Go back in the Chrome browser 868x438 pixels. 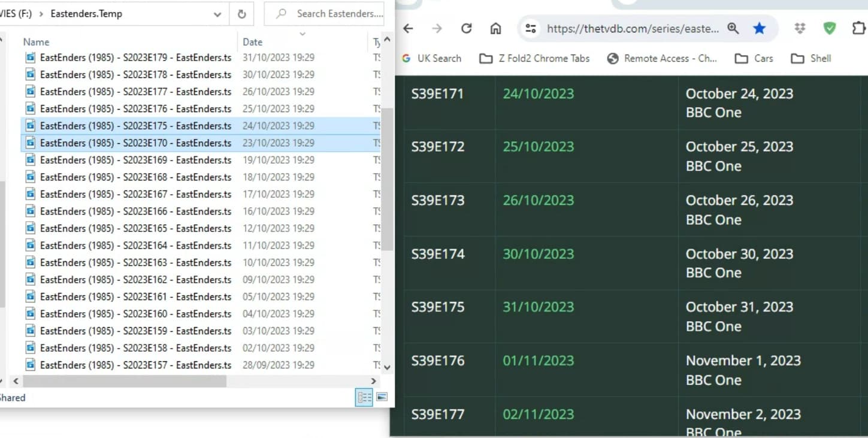[408, 28]
